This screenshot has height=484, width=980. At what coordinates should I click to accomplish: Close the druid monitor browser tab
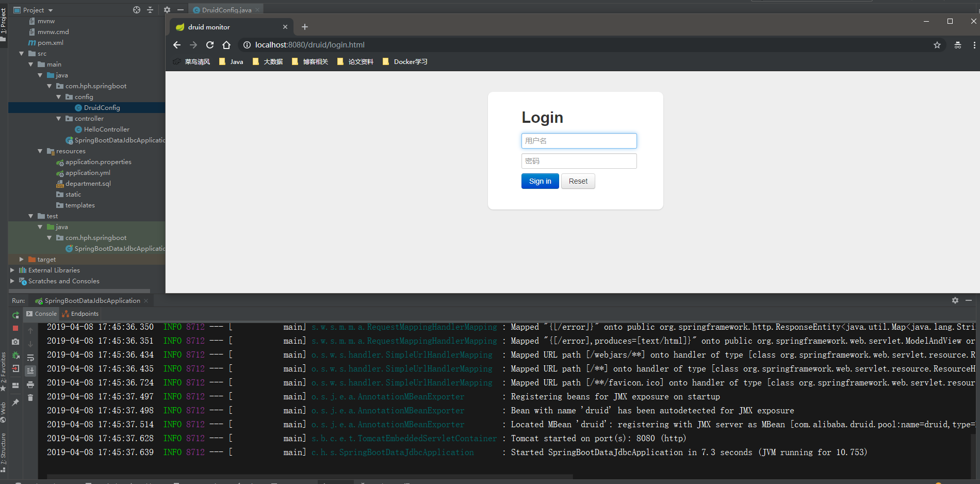pyautogui.click(x=285, y=27)
